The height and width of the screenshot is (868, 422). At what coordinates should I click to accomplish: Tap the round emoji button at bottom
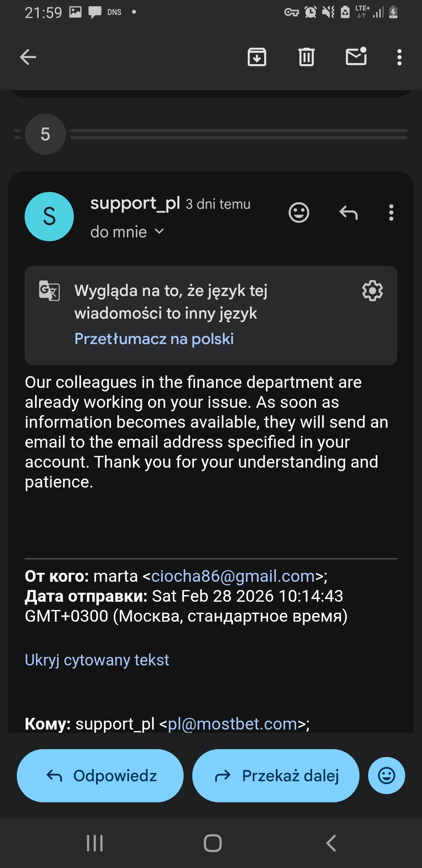[x=386, y=775]
